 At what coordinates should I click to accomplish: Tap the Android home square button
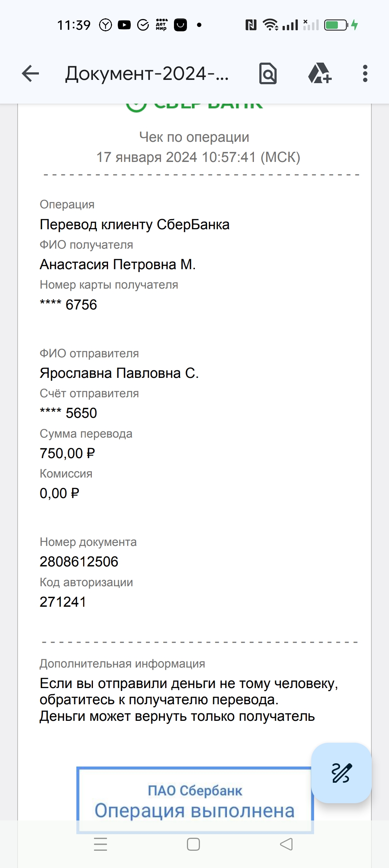(x=193, y=844)
